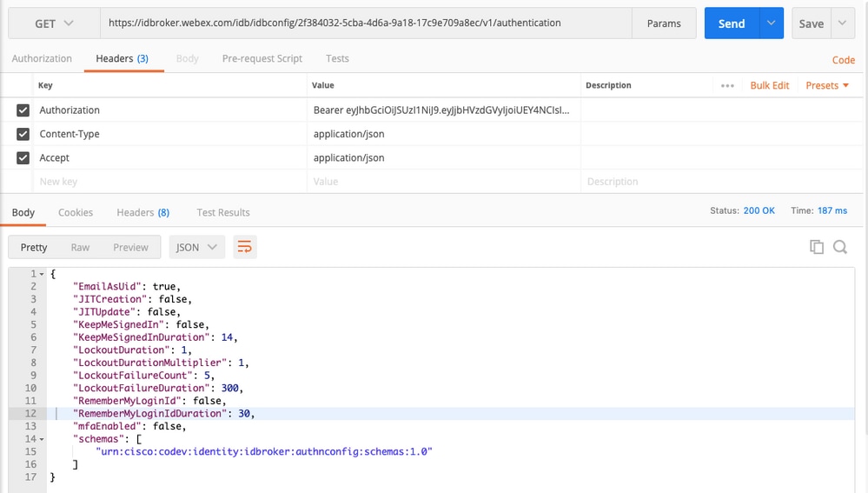Switch to the Pre-request Script tab

262,58
